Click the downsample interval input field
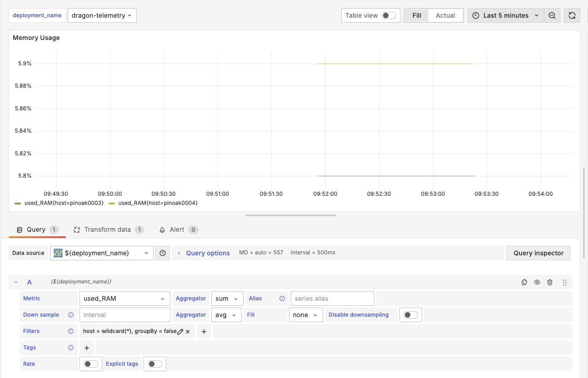588x378 pixels. tap(125, 315)
